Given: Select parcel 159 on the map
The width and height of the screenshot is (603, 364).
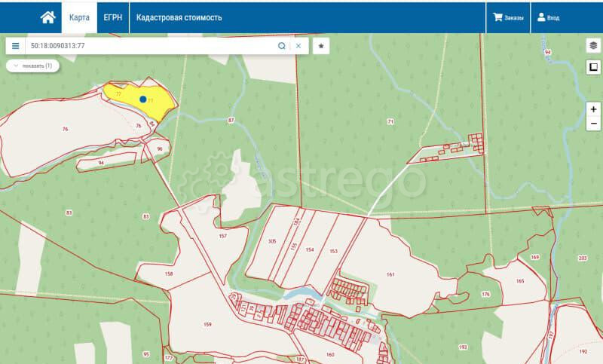Looking at the screenshot, I should 207,324.
